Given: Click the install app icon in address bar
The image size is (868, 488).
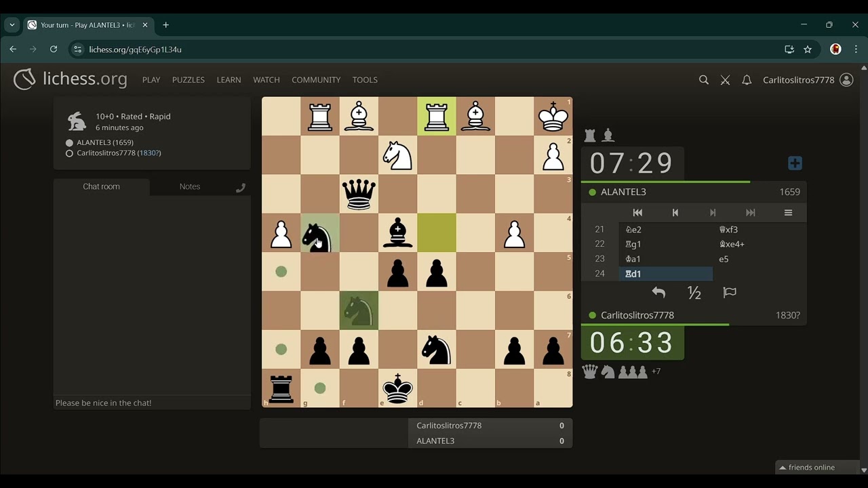Looking at the screenshot, I should pos(789,49).
